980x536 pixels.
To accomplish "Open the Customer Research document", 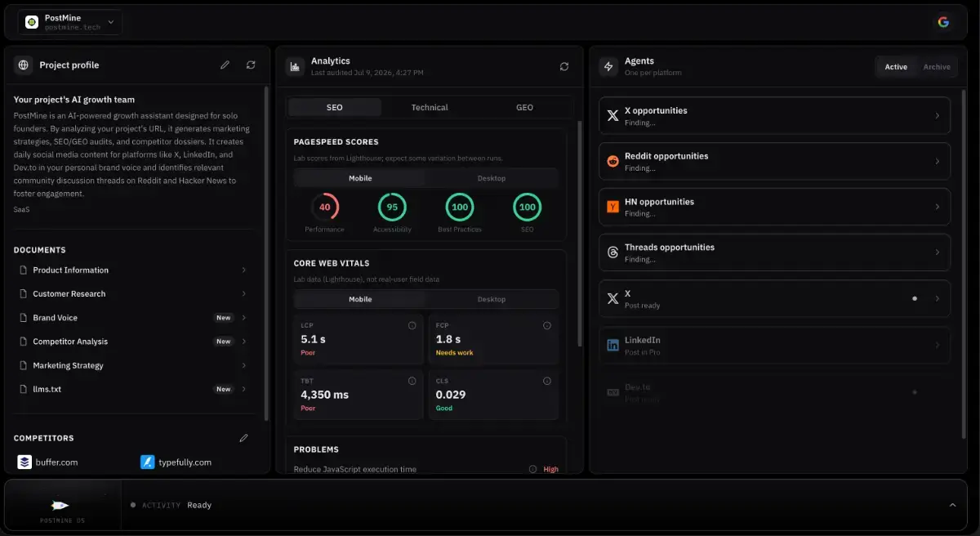I will (134, 293).
